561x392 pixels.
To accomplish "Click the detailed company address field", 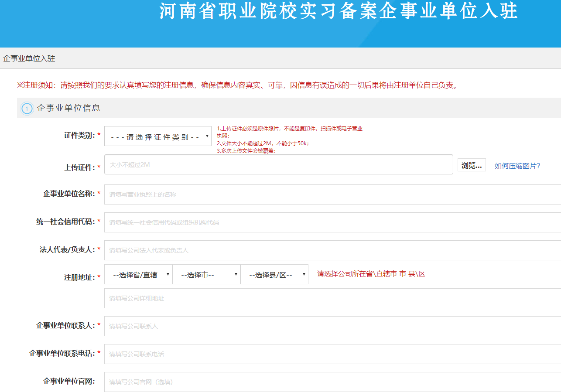I will coord(332,298).
